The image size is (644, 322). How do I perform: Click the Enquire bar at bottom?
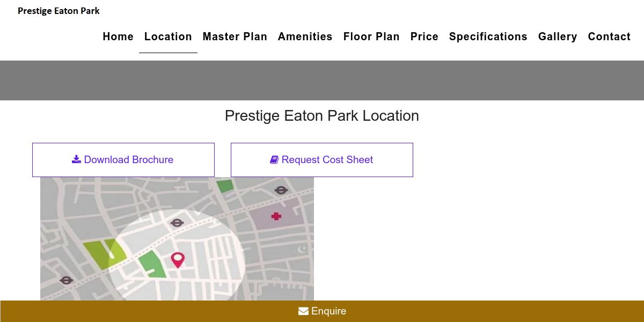point(322,311)
